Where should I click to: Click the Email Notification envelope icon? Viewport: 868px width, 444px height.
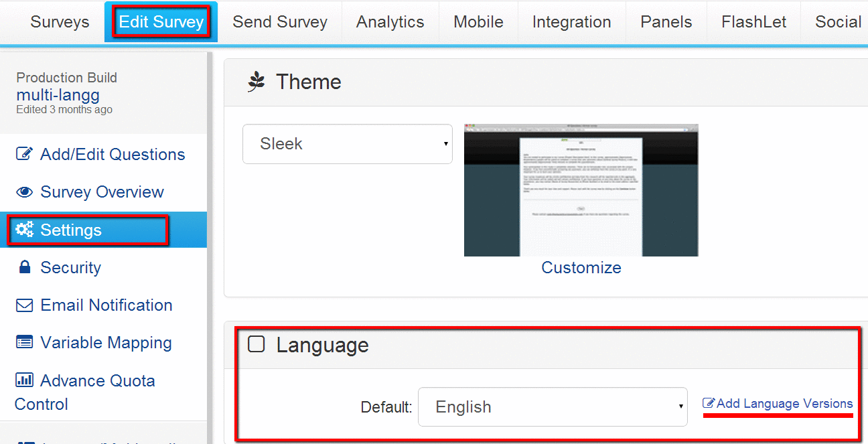(x=24, y=305)
